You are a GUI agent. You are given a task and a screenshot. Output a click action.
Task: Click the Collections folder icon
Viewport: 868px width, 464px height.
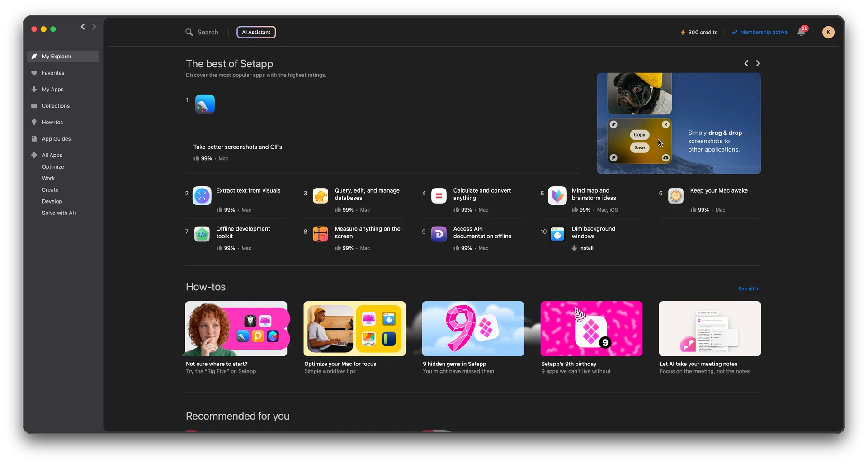34,106
